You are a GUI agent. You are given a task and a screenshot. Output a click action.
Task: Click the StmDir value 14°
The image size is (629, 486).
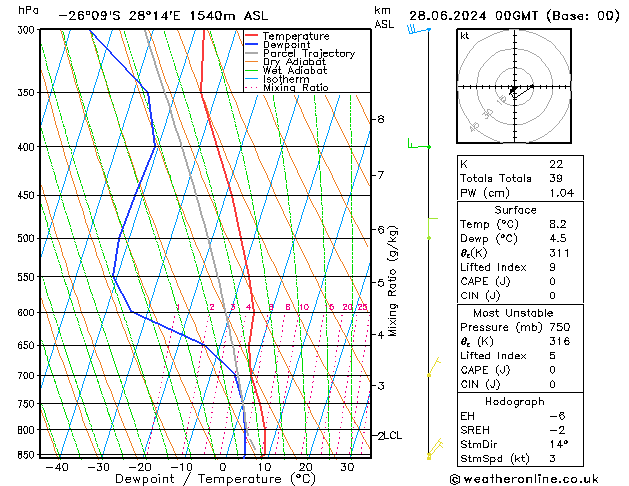[x=559, y=444]
